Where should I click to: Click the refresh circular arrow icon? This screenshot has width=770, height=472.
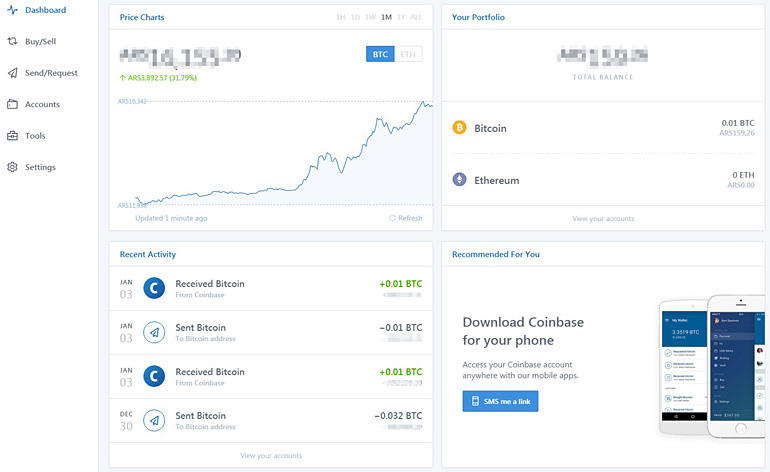click(392, 218)
